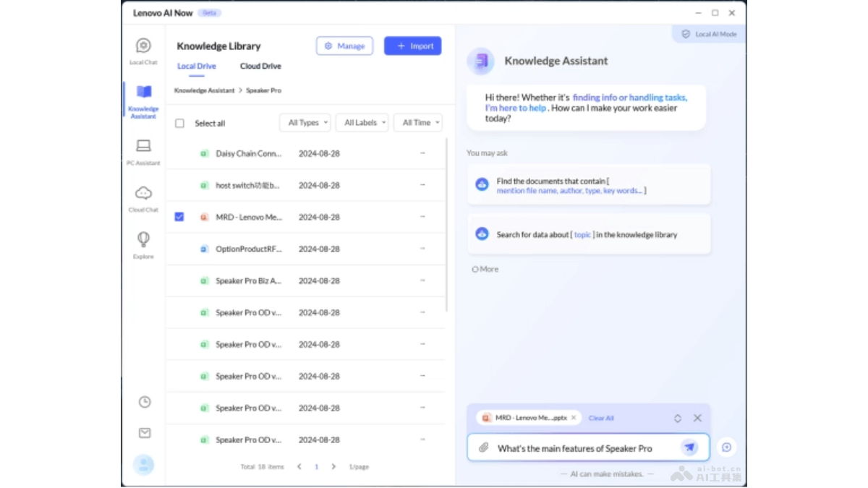Open the mail envelope icon
Viewport: 868px width, 488px height.
[145, 433]
